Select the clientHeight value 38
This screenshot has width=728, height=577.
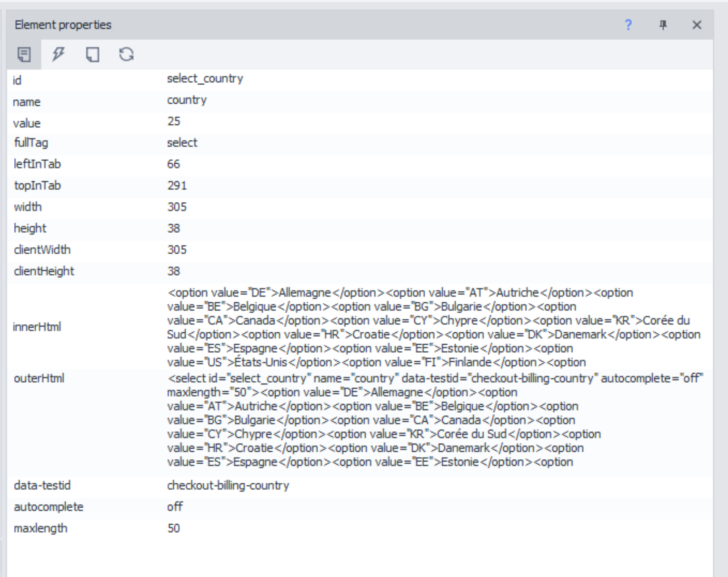click(174, 271)
